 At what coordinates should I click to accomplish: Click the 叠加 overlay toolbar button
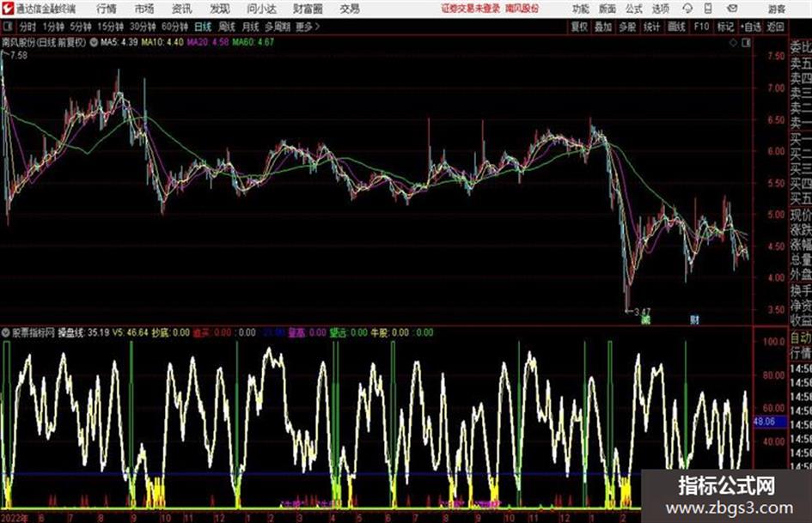coord(603,27)
